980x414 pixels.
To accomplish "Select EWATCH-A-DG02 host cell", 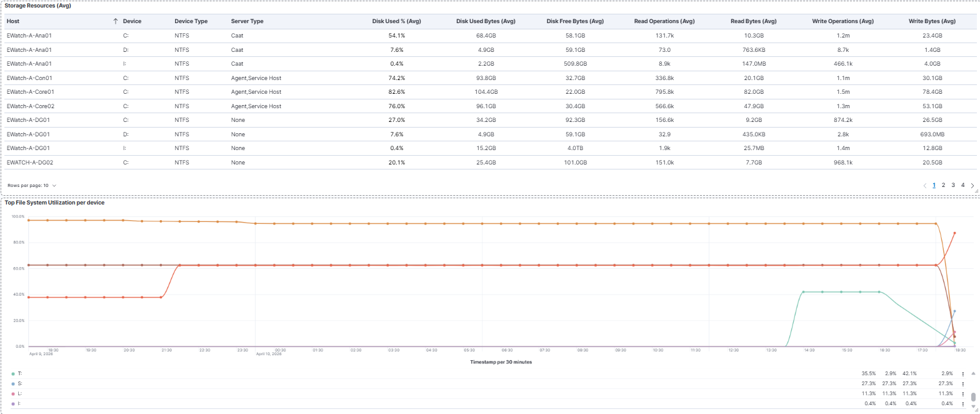I will pos(29,163).
